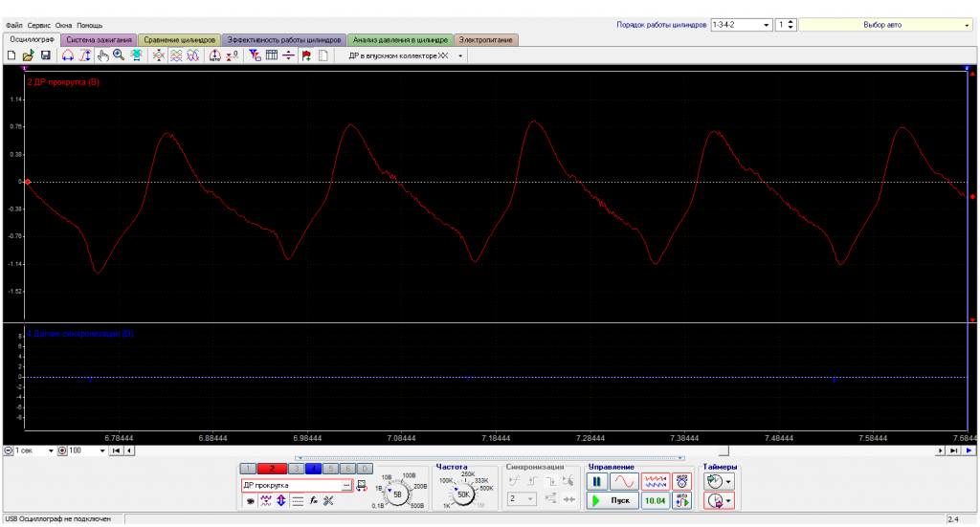The height and width of the screenshot is (527, 980).
Task: Toggle the red channel 2 button
Action: tap(272, 469)
